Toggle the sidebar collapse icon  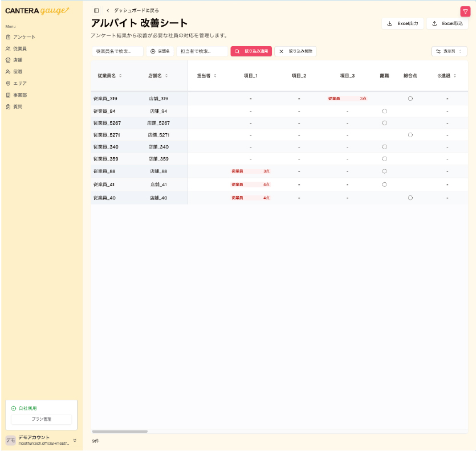(x=96, y=10)
